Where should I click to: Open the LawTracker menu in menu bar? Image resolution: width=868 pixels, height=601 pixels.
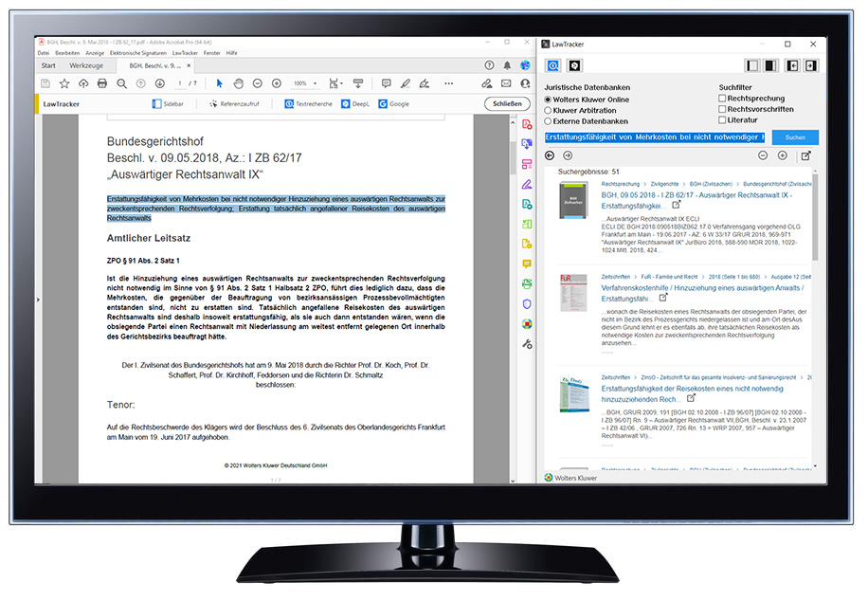pyautogui.click(x=185, y=53)
